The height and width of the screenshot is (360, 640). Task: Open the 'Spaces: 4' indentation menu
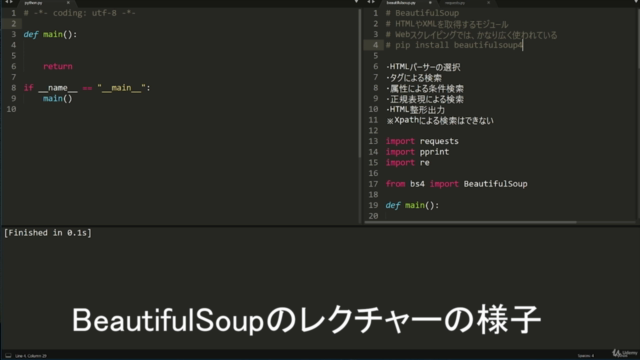(586, 356)
